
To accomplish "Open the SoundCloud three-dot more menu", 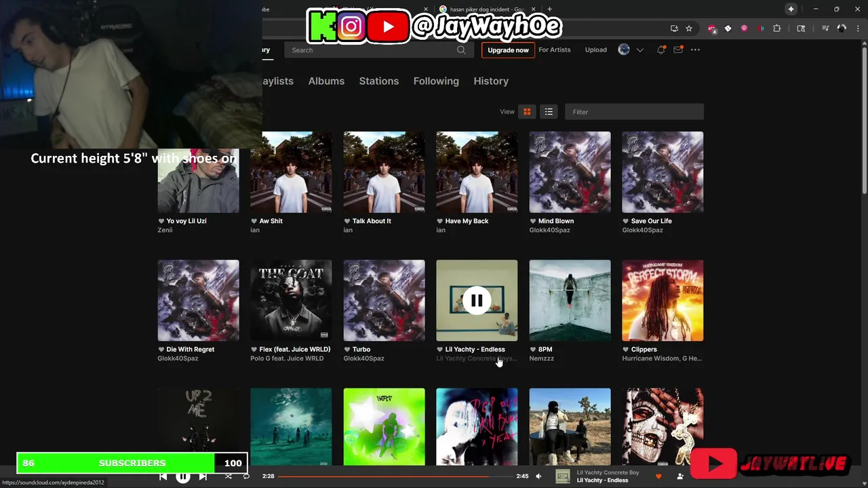I will click(695, 49).
